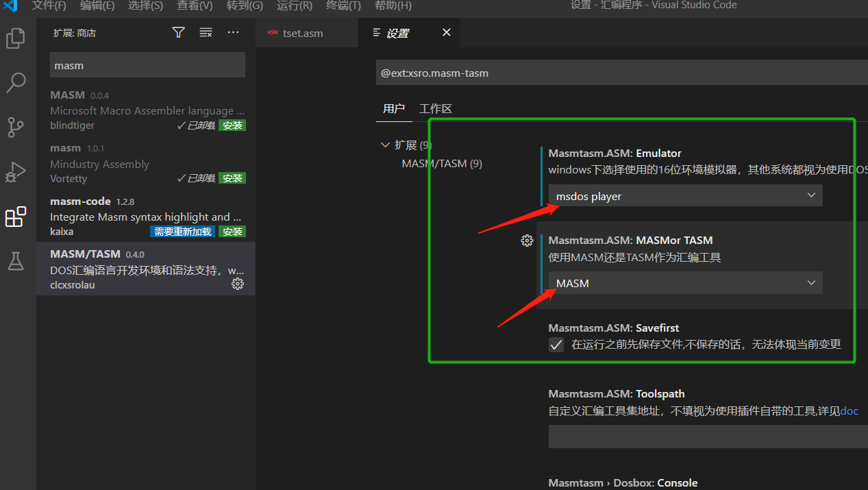
Task: Click the gear icon on MASM/TASM extension
Action: 238,284
